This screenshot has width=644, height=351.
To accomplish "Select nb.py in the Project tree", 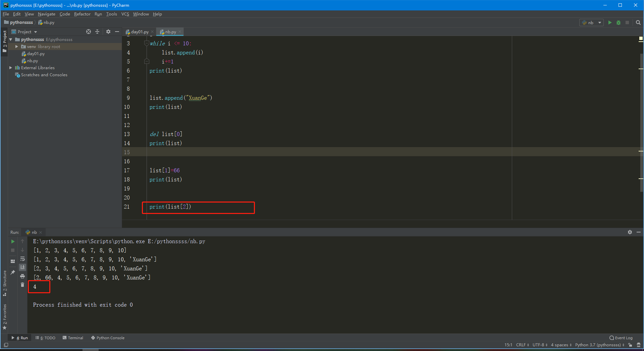I will 32,61.
